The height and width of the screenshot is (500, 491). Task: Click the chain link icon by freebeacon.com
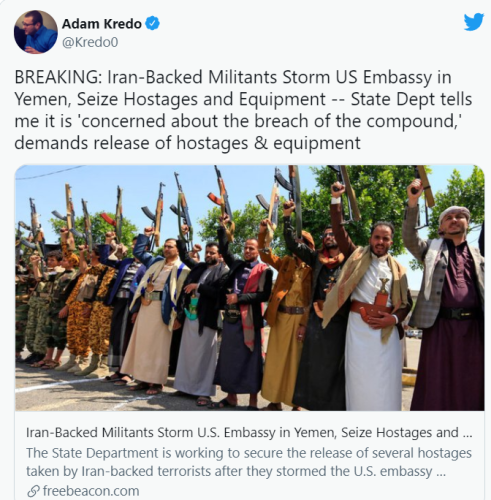(x=33, y=491)
